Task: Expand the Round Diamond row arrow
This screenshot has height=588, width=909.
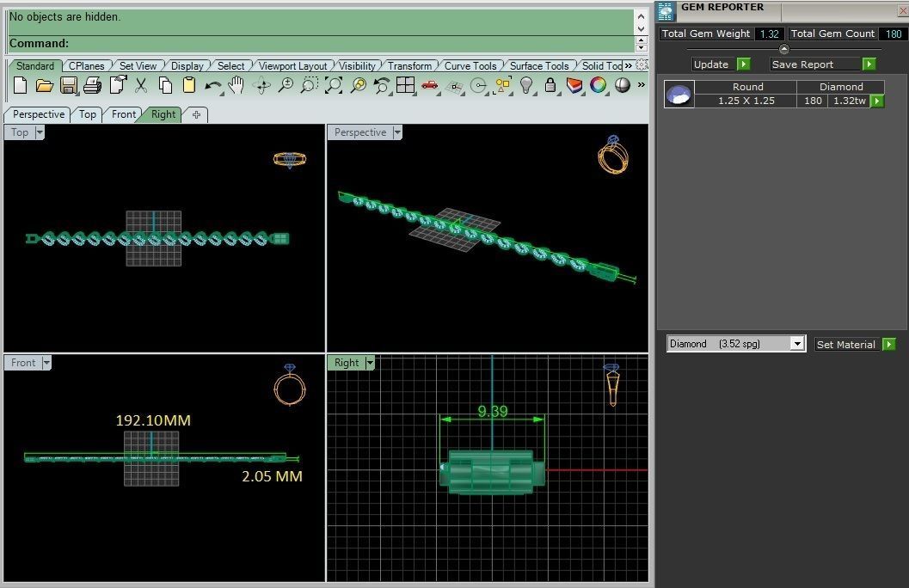Action: [877, 101]
